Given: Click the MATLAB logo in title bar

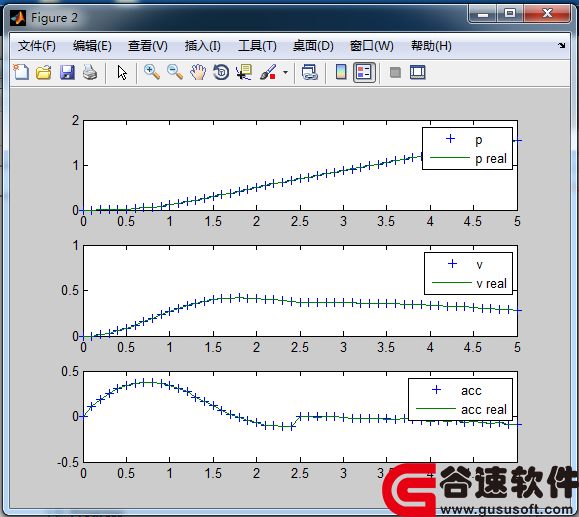Looking at the screenshot, I should tap(18, 18).
